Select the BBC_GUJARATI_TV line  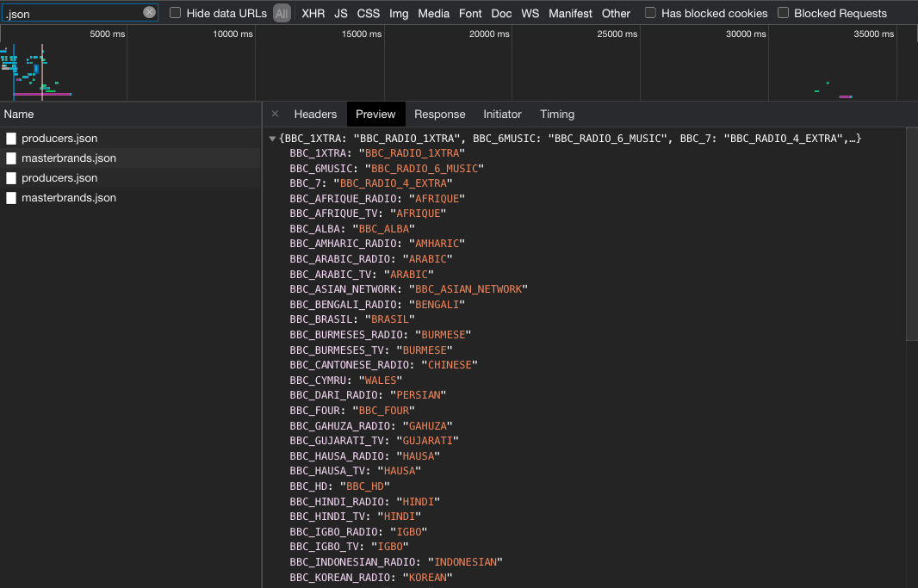tap(375, 441)
